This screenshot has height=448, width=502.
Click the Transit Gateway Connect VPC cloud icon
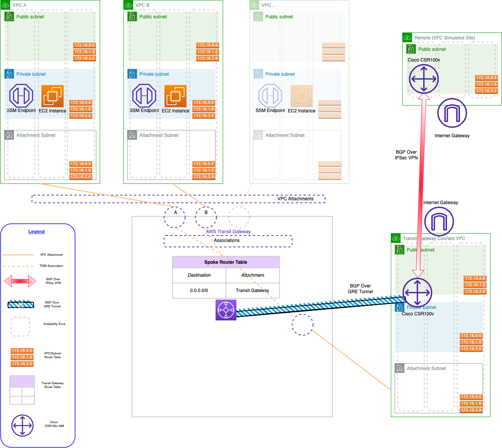tap(396, 238)
